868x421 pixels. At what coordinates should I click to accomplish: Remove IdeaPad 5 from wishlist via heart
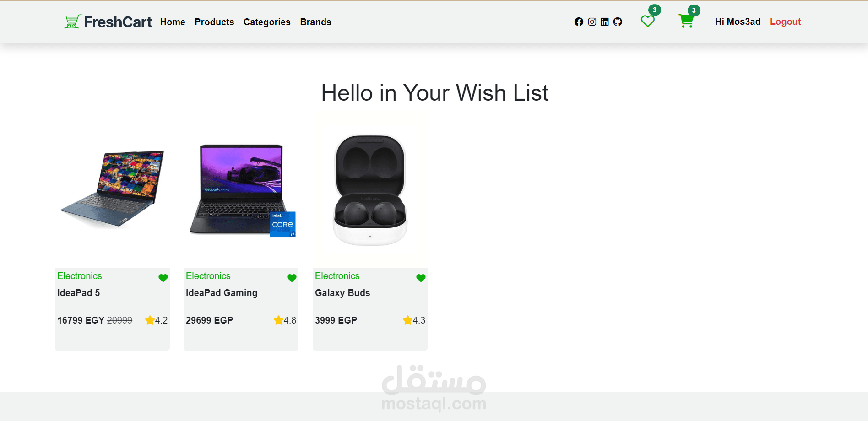163,278
